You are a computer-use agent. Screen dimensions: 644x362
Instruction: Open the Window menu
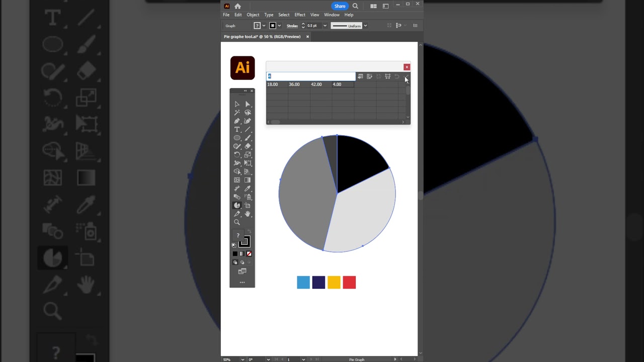[x=332, y=15]
